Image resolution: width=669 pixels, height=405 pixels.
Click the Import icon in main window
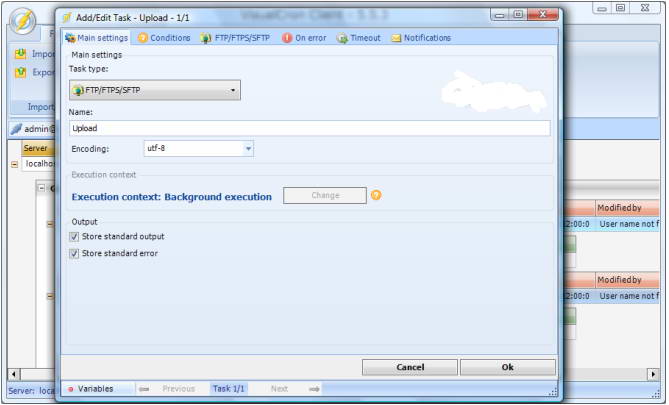coord(20,54)
